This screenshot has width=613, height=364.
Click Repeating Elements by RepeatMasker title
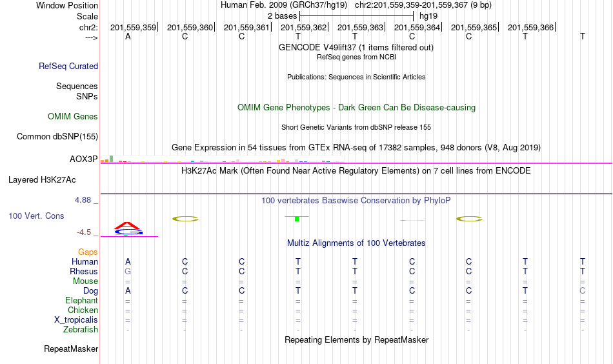tap(356, 339)
